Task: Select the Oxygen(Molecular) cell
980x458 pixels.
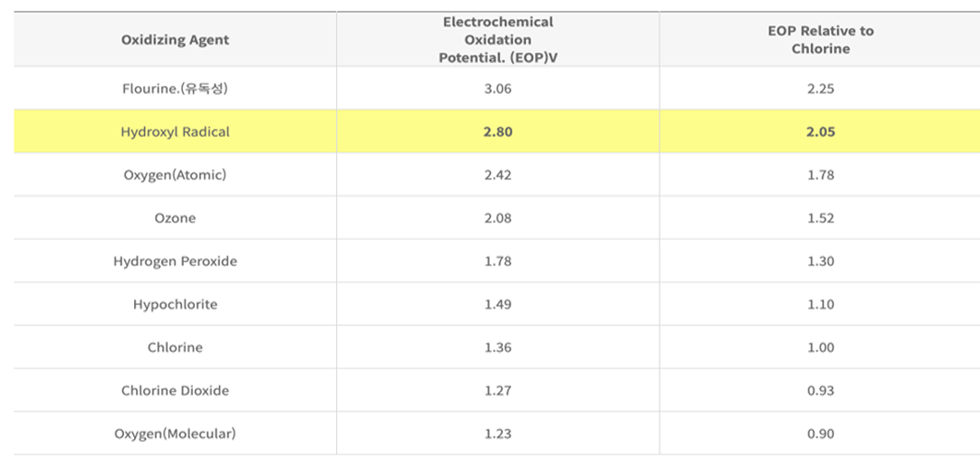Action: pyautogui.click(x=175, y=434)
